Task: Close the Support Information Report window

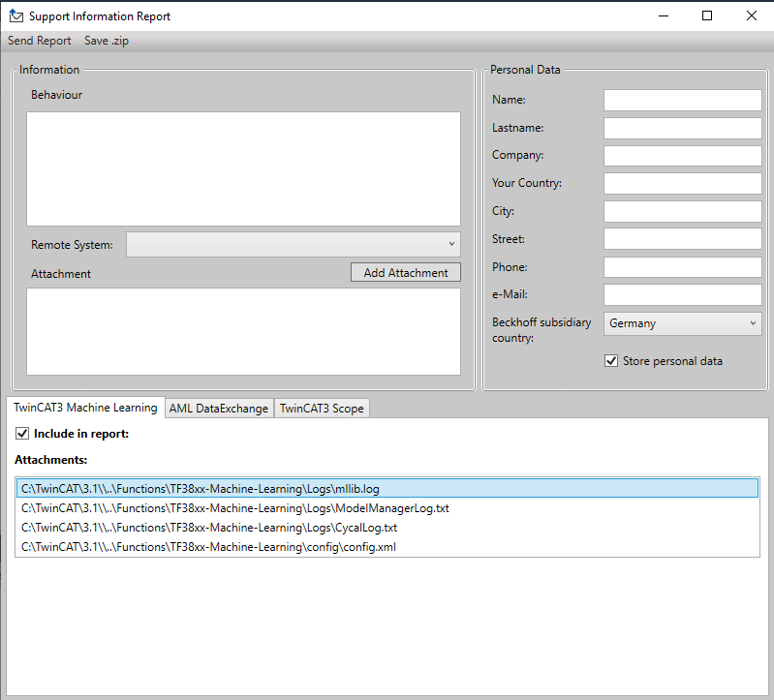Action: pos(752,16)
